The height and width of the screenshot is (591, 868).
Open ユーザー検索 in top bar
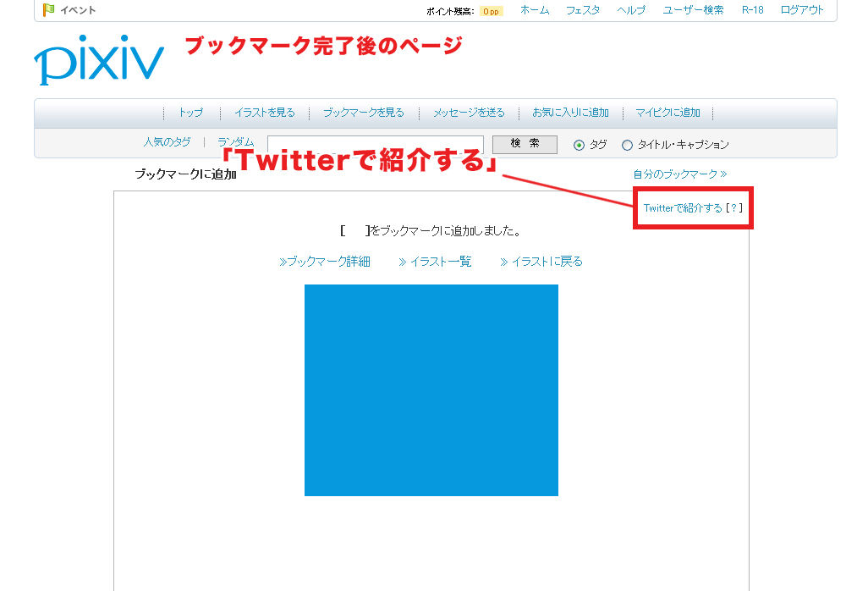(693, 10)
